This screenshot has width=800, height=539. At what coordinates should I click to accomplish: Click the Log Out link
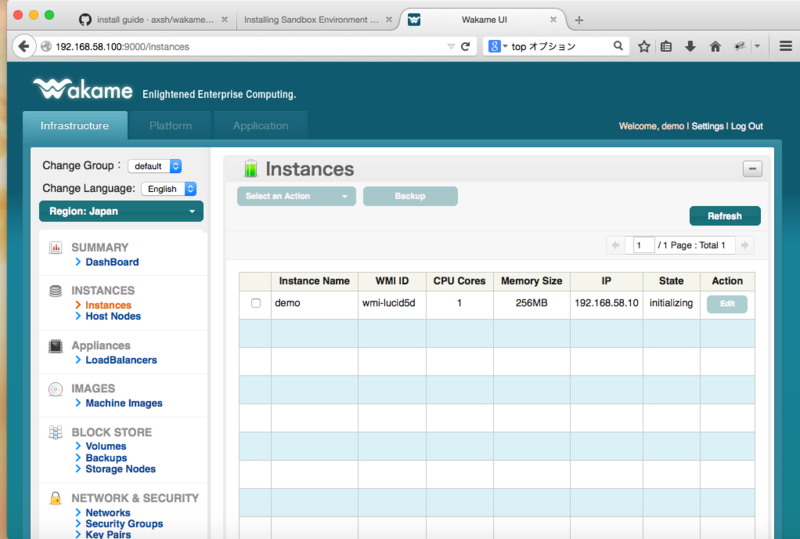click(x=746, y=126)
